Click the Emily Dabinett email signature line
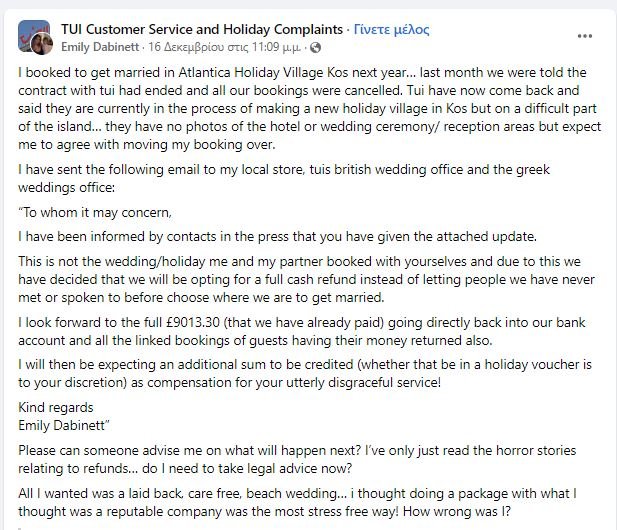 [x=63, y=425]
